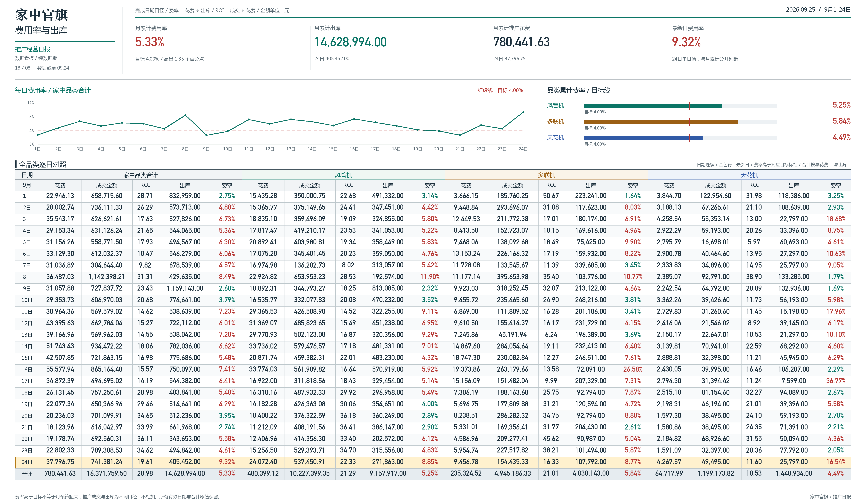Click total 4,945,186.33 in the 合计 row
This screenshot has height=504, width=866.
(512, 474)
